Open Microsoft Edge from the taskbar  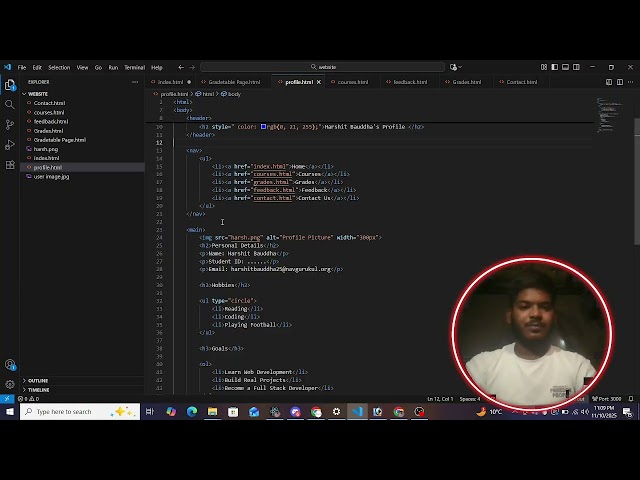point(192,411)
